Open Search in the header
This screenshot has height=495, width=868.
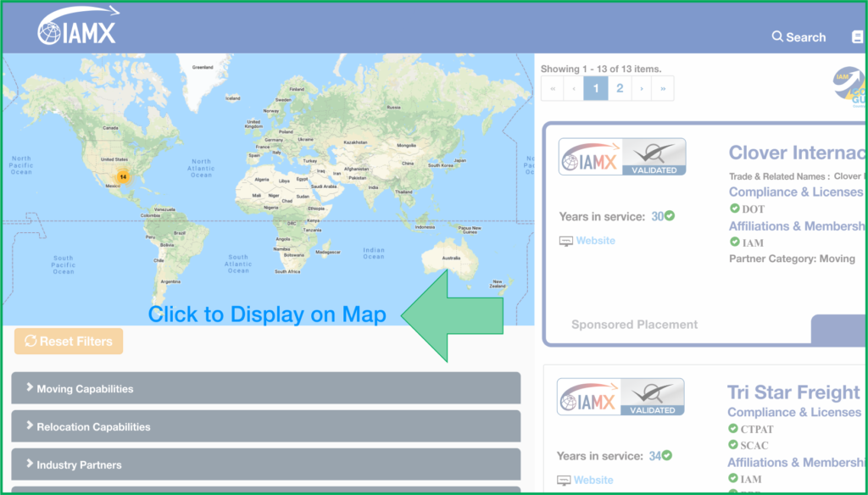pos(798,37)
